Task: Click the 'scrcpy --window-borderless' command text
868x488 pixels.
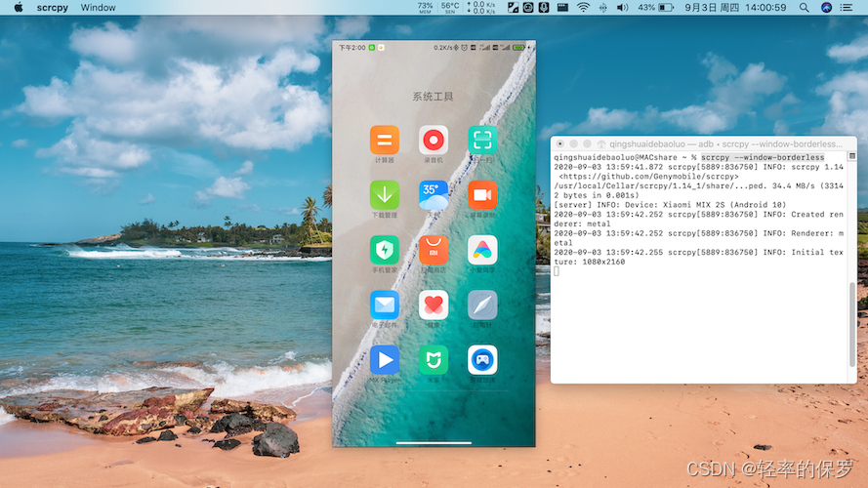Action: click(x=763, y=157)
